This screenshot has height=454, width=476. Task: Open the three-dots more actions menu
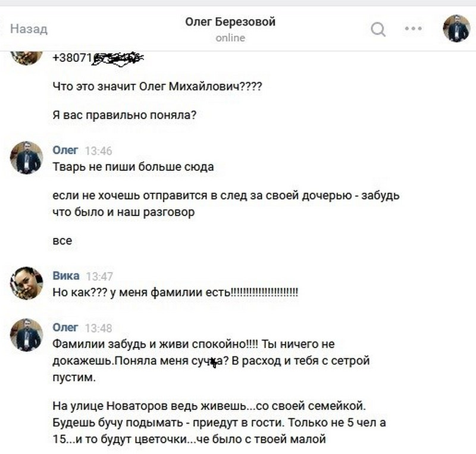click(413, 29)
